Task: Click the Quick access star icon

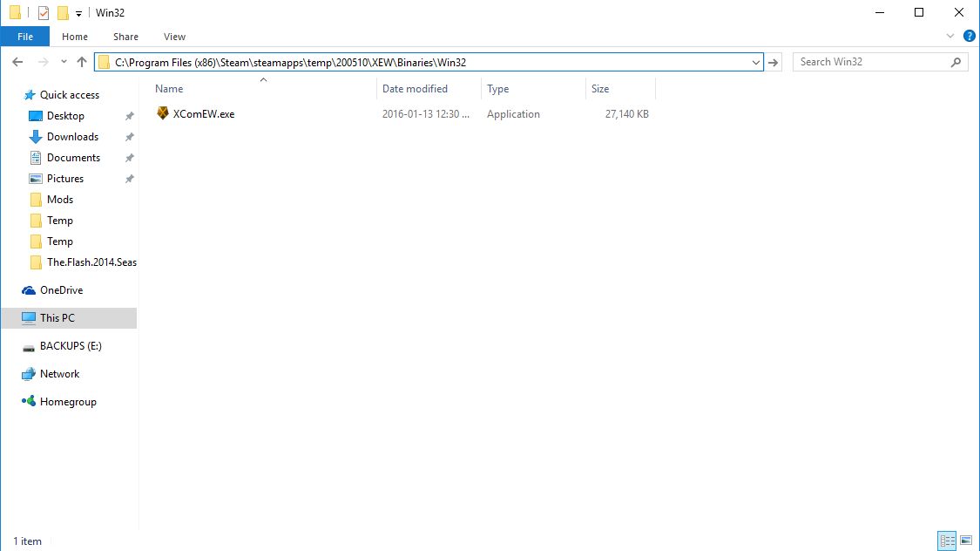Action: pyautogui.click(x=29, y=95)
